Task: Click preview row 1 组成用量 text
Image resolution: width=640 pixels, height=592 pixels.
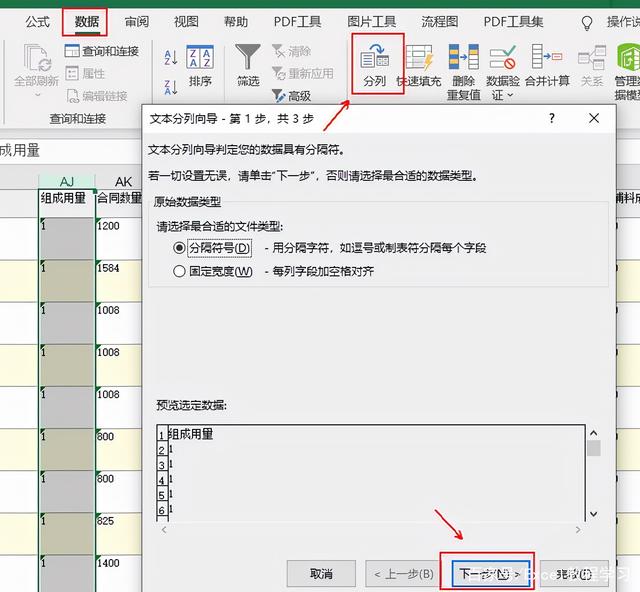Action: [x=191, y=434]
